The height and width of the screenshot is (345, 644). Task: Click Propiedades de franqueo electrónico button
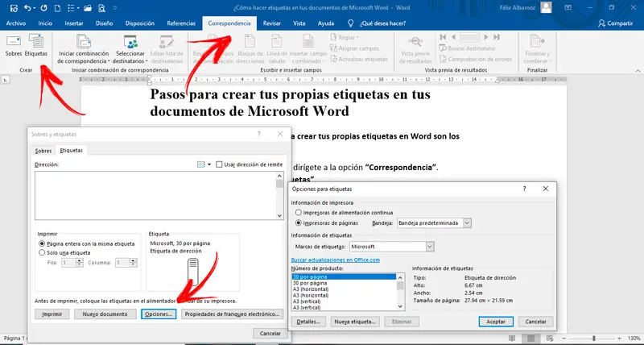click(x=232, y=314)
